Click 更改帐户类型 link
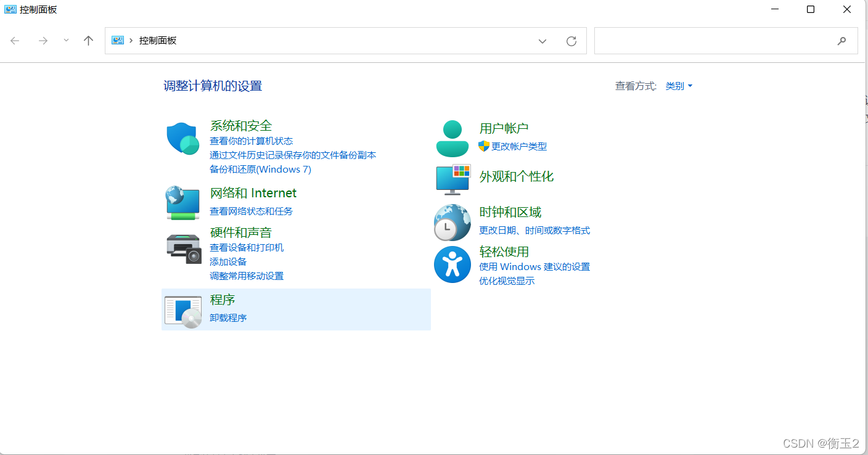 (x=519, y=147)
